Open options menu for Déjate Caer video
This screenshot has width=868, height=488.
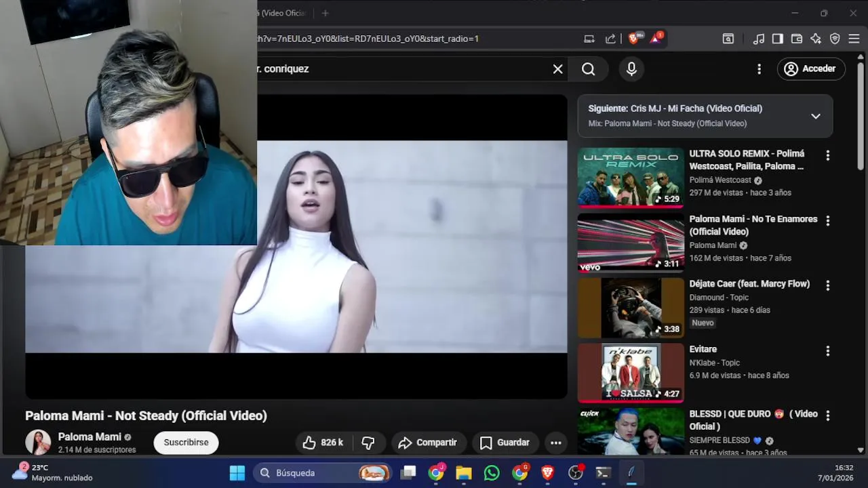point(827,285)
